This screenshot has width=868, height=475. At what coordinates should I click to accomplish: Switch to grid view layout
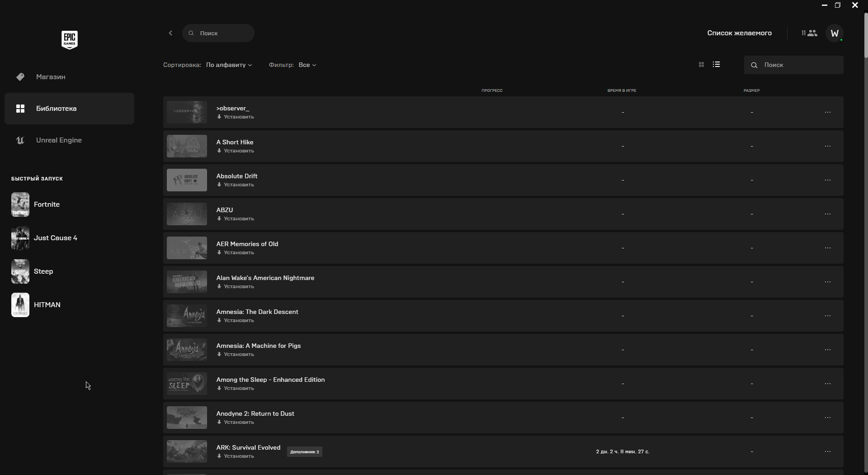pos(701,65)
